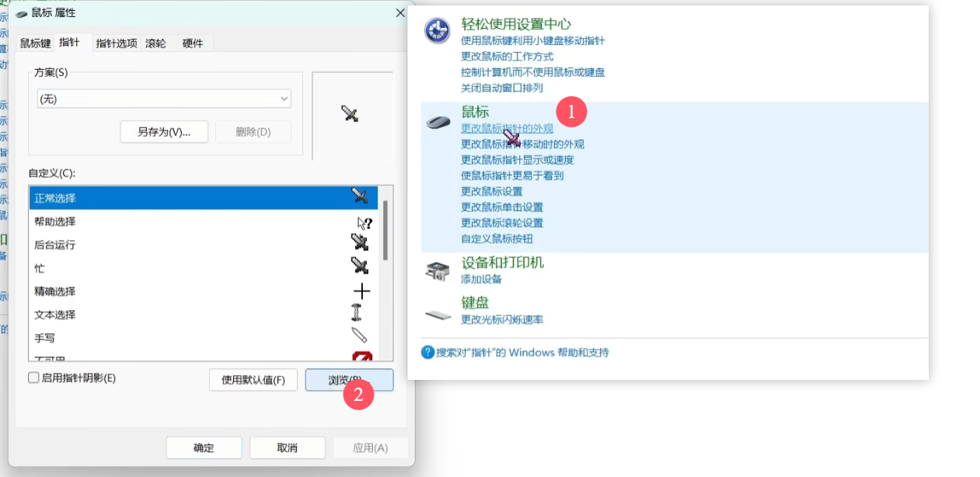Image resolution: width=980 pixels, height=477 pixels.
Task: Click the 另存为(V)... button
Action: tap(164, 131)
